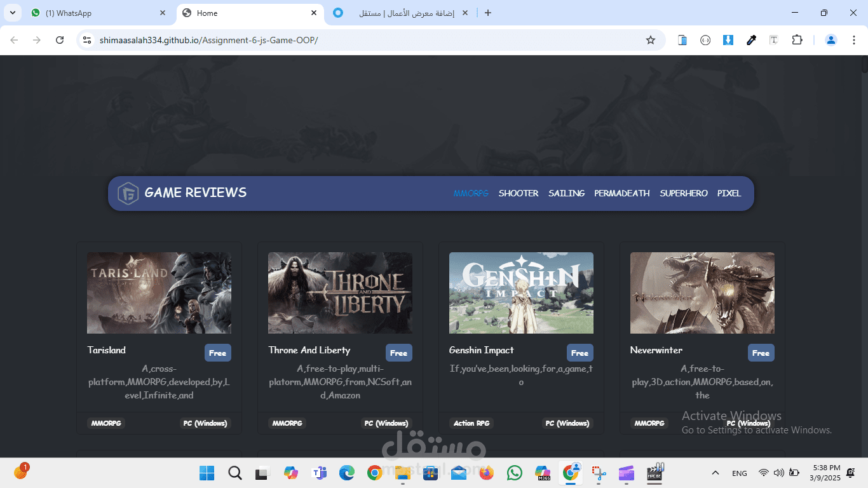Click the Free badge on Genshin Impact
This screenshot has width=868, height=488.
click(580, 353)
